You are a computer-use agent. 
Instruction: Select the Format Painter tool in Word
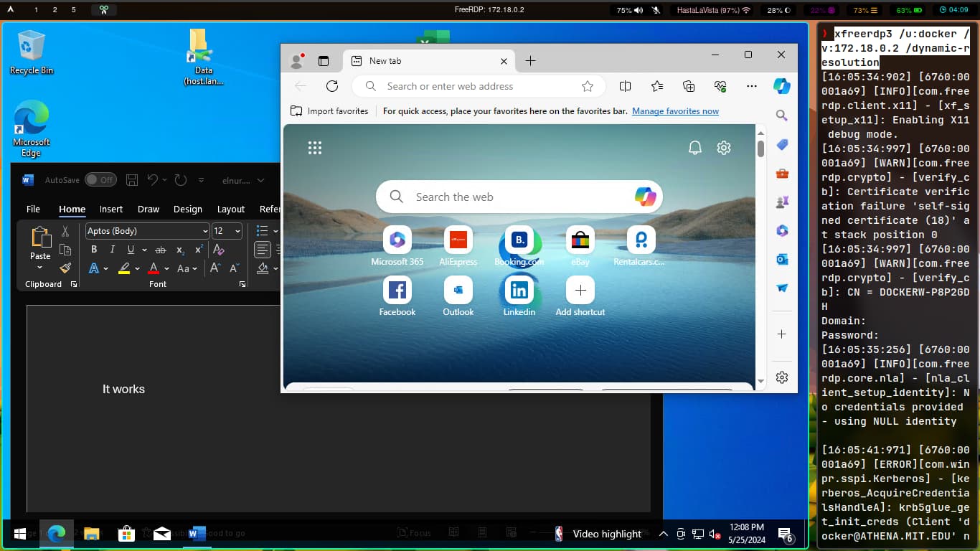click(65, 268)
